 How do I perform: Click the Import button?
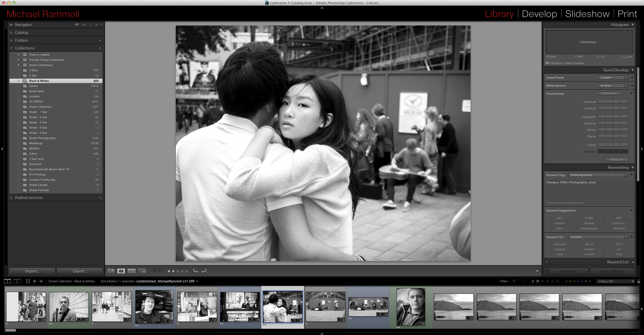(x=32, y=271)
